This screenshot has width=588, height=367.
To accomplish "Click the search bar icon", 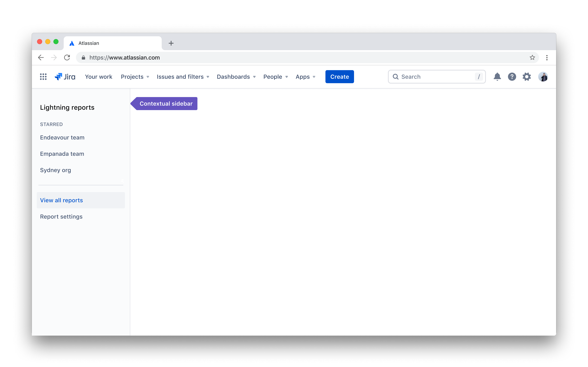I will click(x=395, y=76).
